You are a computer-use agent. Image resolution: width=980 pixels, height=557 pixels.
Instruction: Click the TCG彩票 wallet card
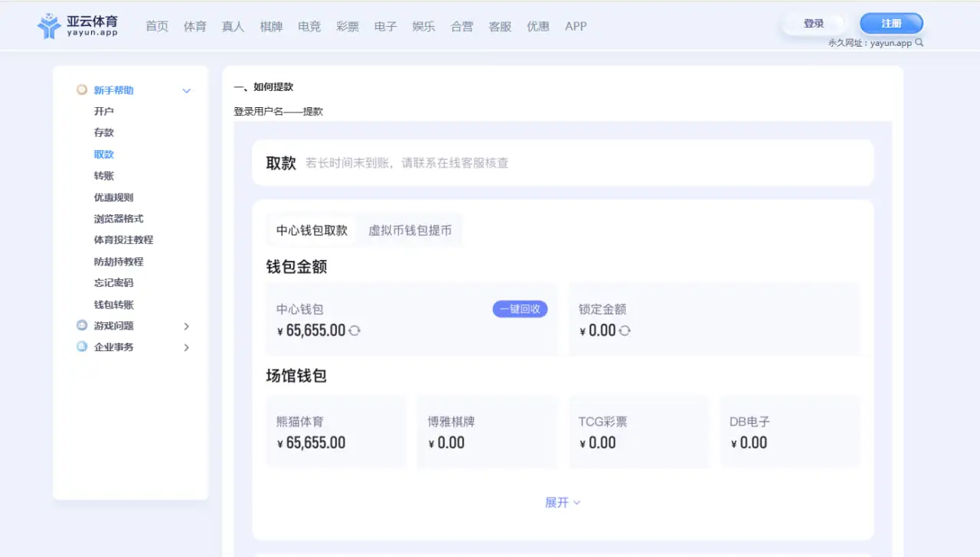click(x=639, y=432)
